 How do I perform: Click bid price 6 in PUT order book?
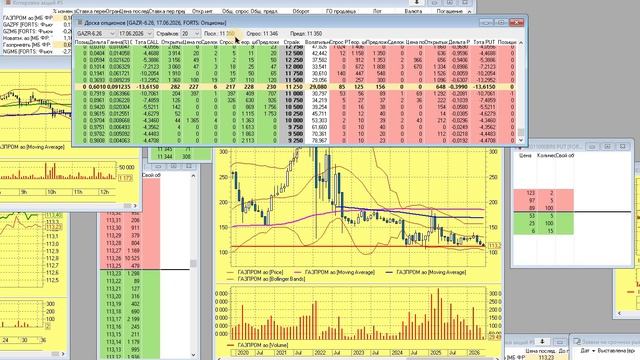coord(533,231)
